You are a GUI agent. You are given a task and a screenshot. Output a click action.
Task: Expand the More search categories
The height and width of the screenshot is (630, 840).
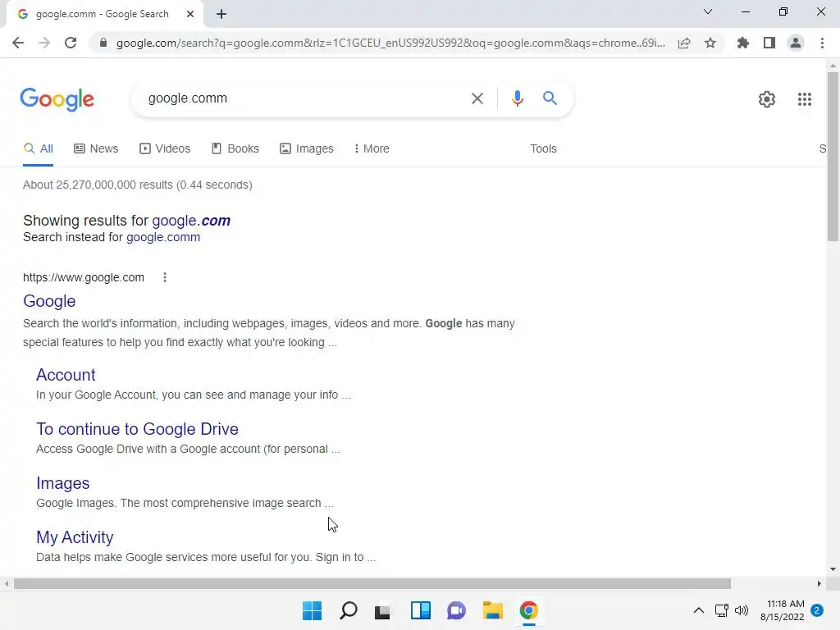pyautogui.click(x=372, y=149)
